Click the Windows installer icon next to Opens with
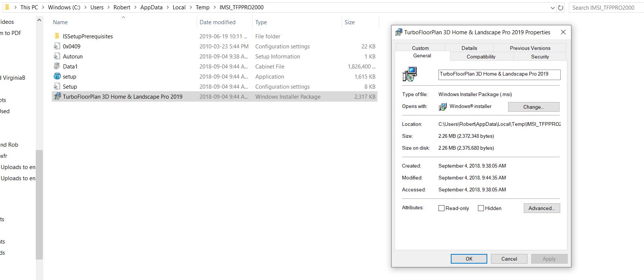Screen dimensions: 644x280 (443, 107)
